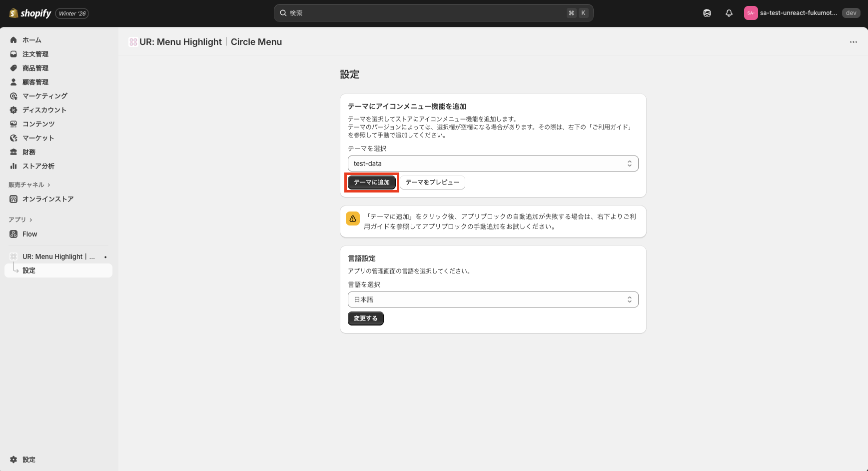Click the テーマをプレビュー button
Viewport: 868px width, 471px height.
click(x=432, y=182)
